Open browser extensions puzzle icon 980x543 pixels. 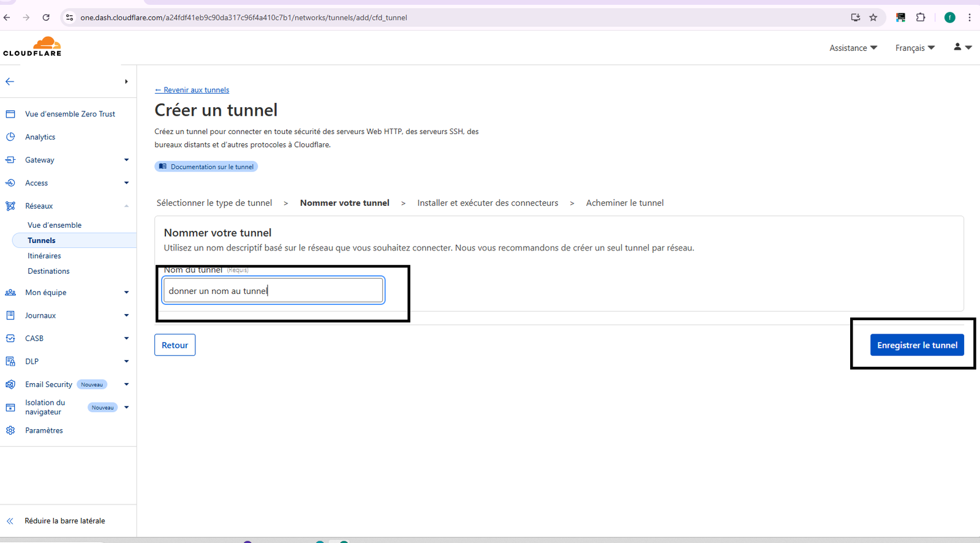tap(921, 18)
